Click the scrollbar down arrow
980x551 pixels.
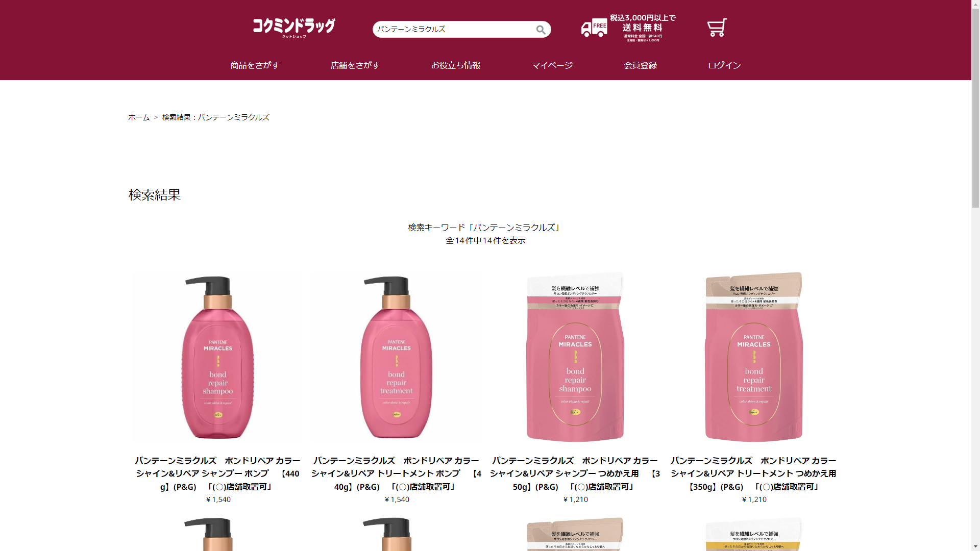pos(975,546)
